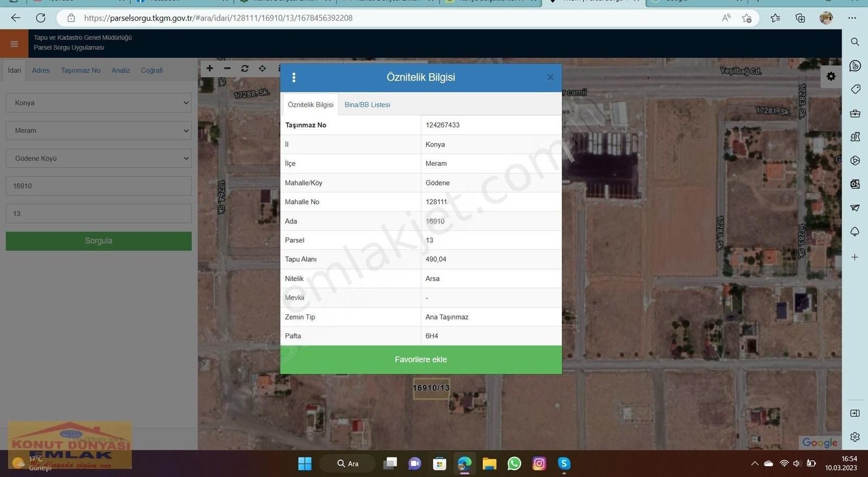
Task: Open Outlook in Edge sidebar
Action: [855, 184]
